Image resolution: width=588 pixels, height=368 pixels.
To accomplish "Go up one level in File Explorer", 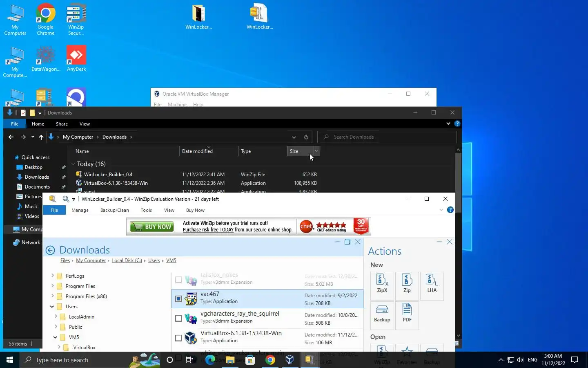I will click(x=41, y=137).
